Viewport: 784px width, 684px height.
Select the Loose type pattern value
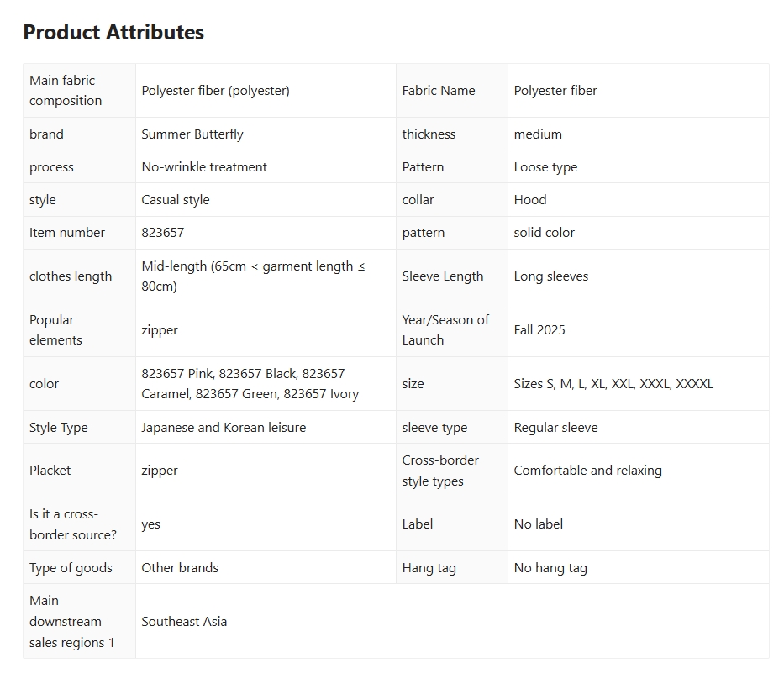click(x=545, y=167)
